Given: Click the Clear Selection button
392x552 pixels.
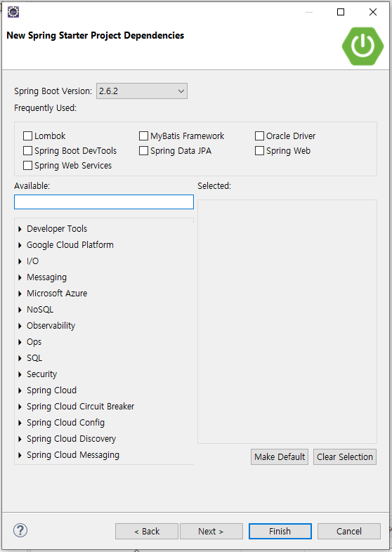Looking at the screenshot, I should pyautogui.click(x=345, y=457).
